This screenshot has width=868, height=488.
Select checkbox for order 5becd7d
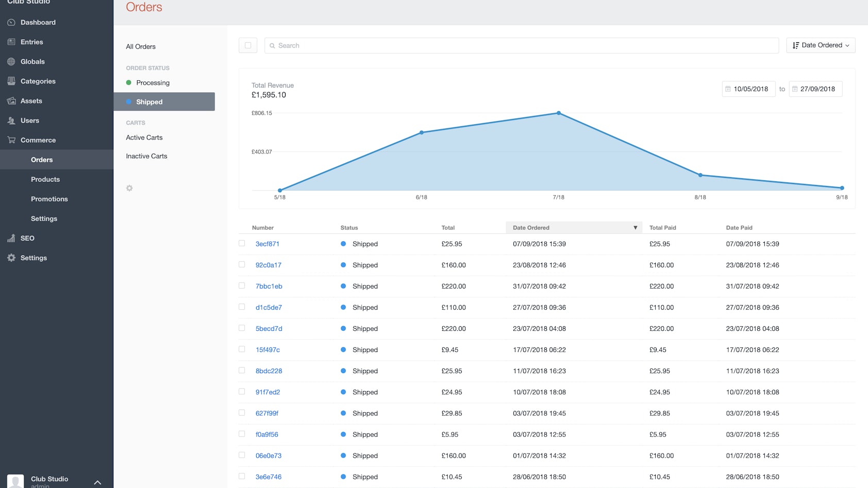[x=242, y=328]
